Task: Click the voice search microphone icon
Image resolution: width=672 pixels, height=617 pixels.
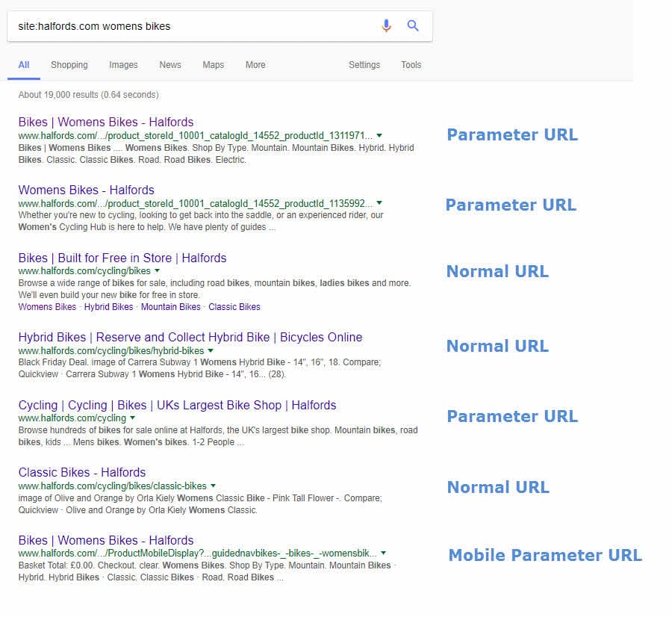Action: coord(386,25)
